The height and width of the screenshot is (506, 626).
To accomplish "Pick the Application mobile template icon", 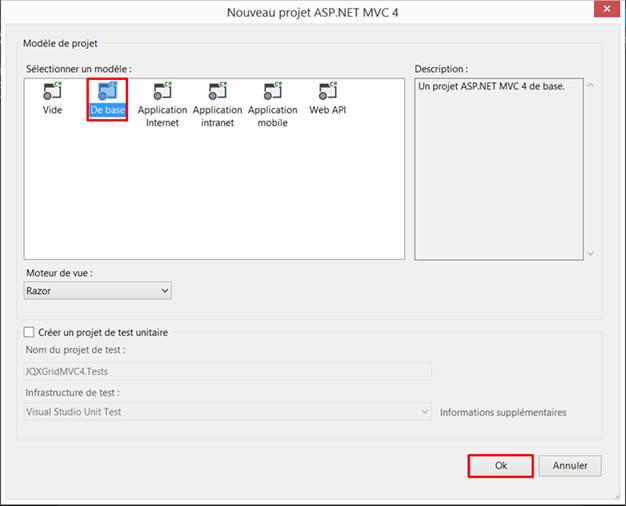I will click(x=273, y=91).
